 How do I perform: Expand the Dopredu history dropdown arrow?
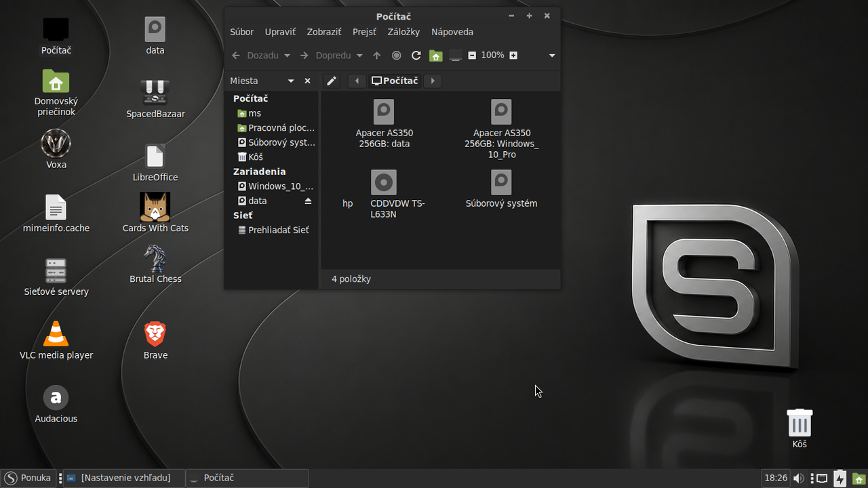(359, 56)
